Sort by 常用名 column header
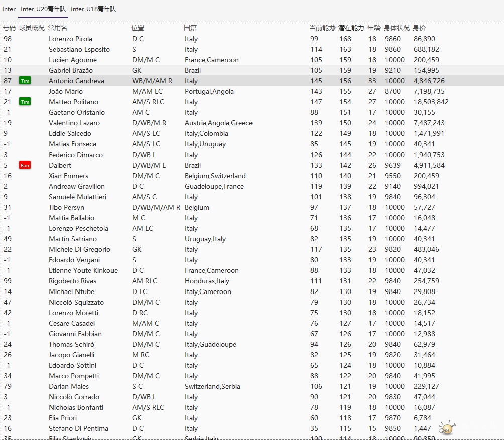This screenshot has height=440, width=504. [x=58, y=28]
